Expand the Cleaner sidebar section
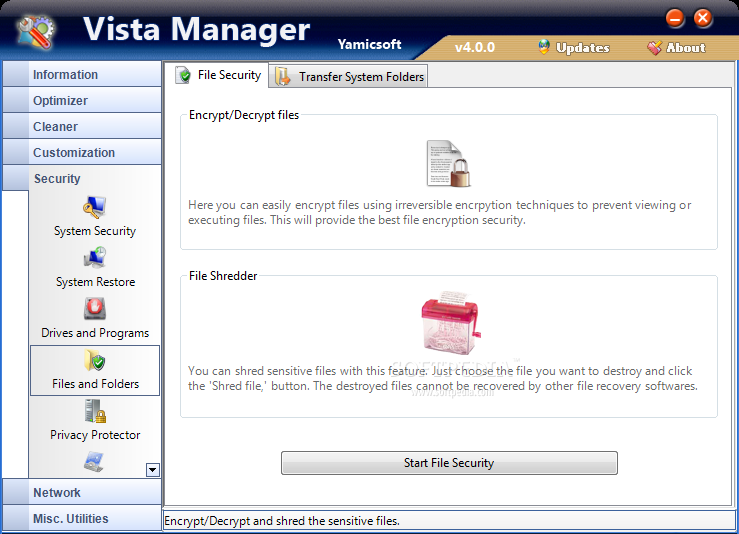This screenshot has width=739, height=534. click(x=82, y=126)
